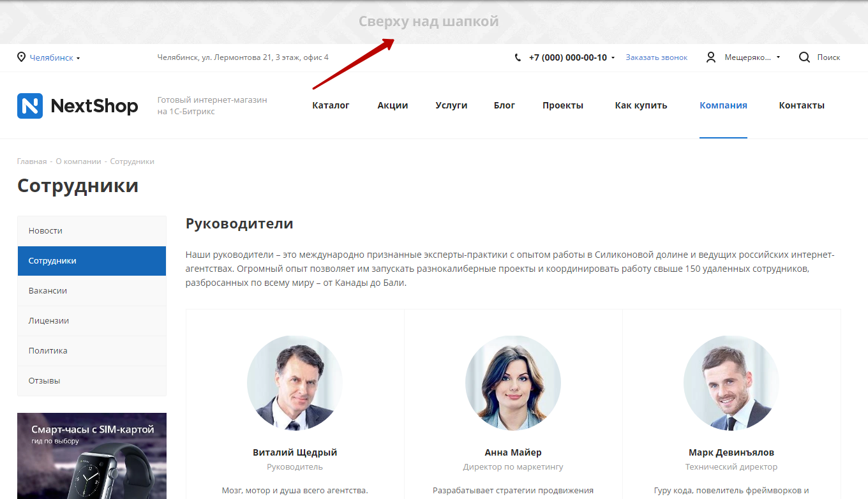The image size is (868, 499).
Task: Open Отзывы in the sidebar
Action: click(x=92, y=381)
